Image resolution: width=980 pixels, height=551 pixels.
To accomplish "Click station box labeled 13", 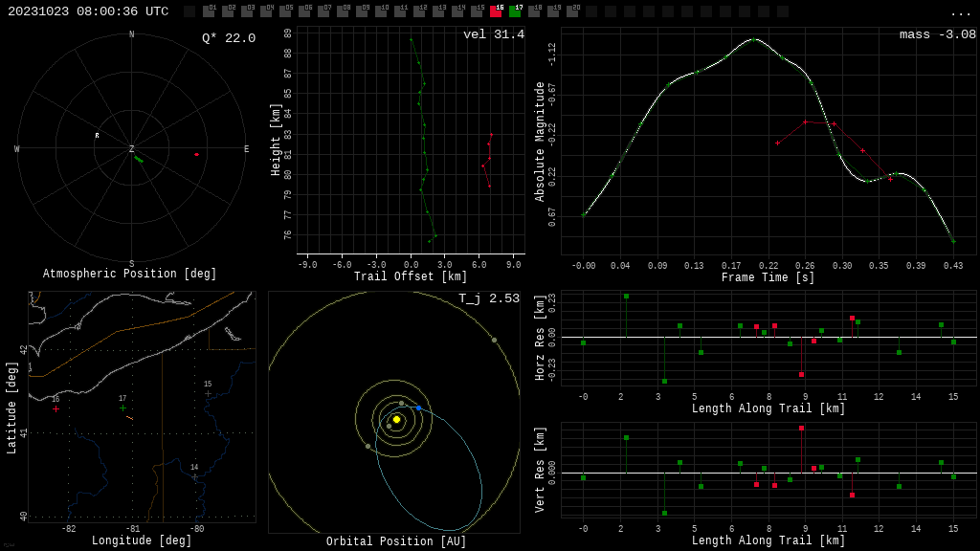I will (x=438, y=11).
